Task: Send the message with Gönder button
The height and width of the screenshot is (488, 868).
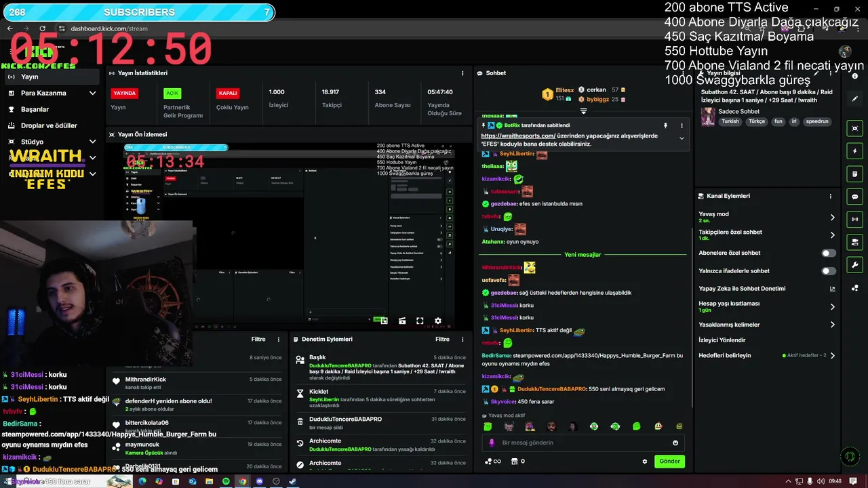Action: [x=669, y=462]
